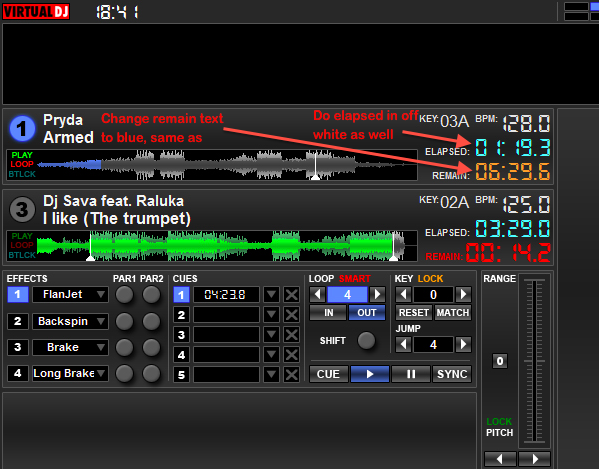Delete cue 3 with X icon
This screenshot has height=469, width=599.
291,335
